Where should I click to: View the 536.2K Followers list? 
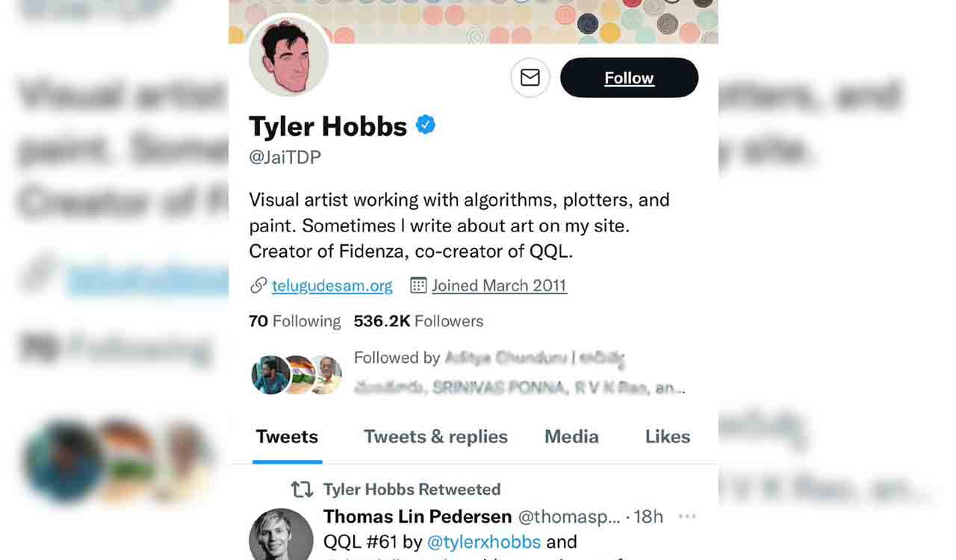[419, 320]
